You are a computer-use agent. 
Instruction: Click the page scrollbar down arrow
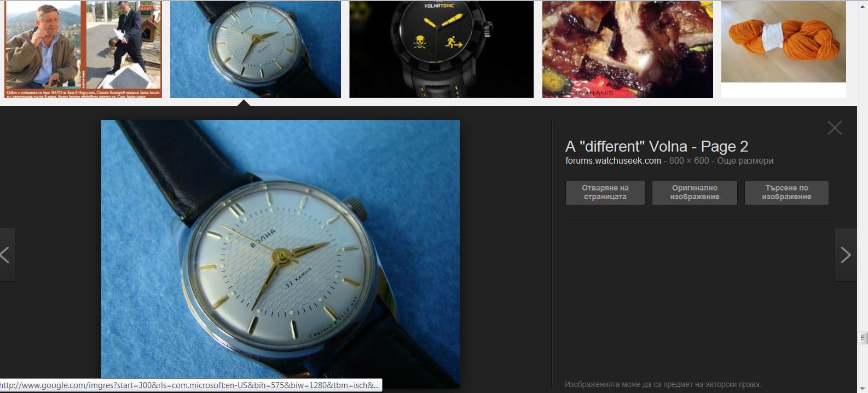(863, 388)
